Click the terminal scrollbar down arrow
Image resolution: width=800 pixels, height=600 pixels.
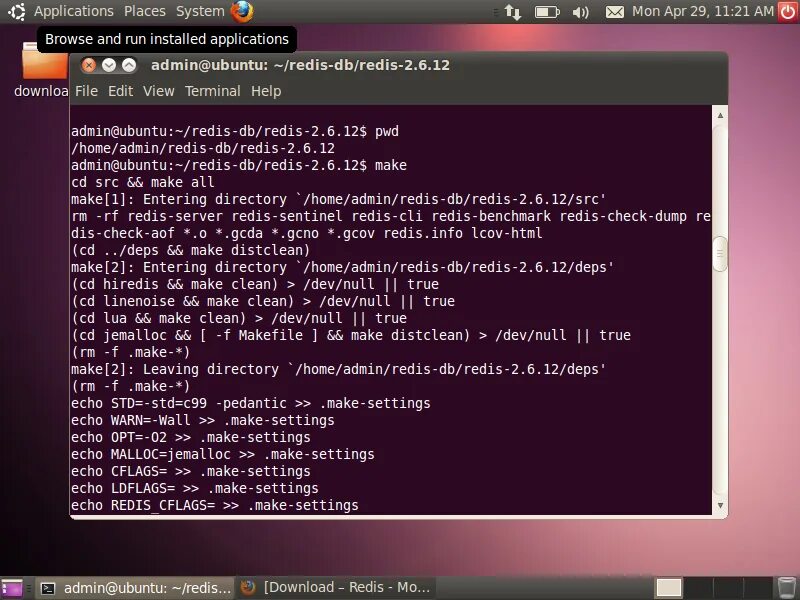point(720,505)
